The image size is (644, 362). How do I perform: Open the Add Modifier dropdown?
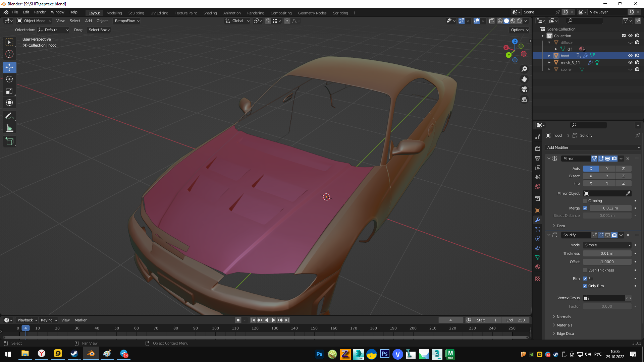point(593,147)
